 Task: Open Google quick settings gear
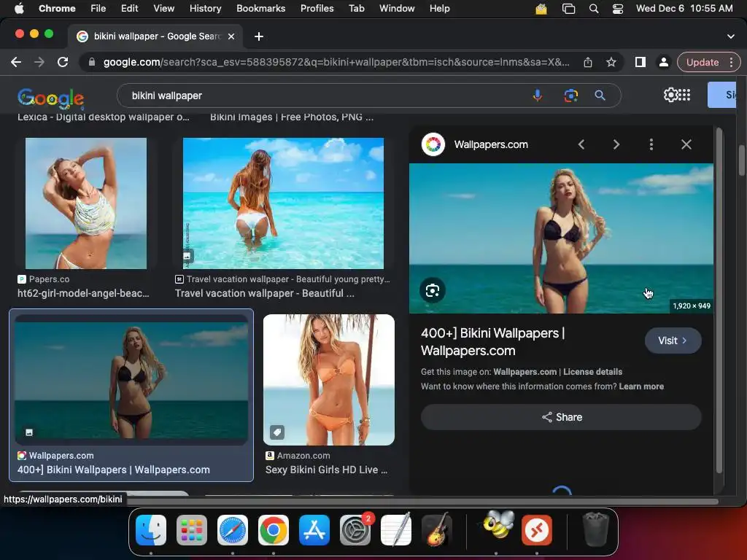tap(670, 95)
